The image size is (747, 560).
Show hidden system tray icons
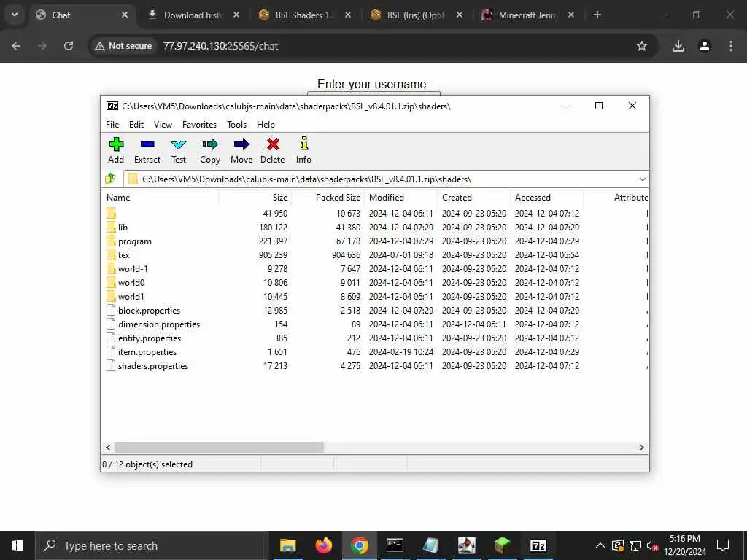[600, 545]
